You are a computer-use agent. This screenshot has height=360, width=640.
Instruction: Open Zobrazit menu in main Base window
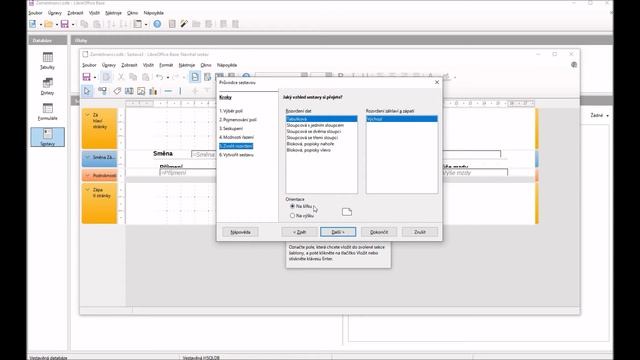pyautogui.click(x=75, y=13)
